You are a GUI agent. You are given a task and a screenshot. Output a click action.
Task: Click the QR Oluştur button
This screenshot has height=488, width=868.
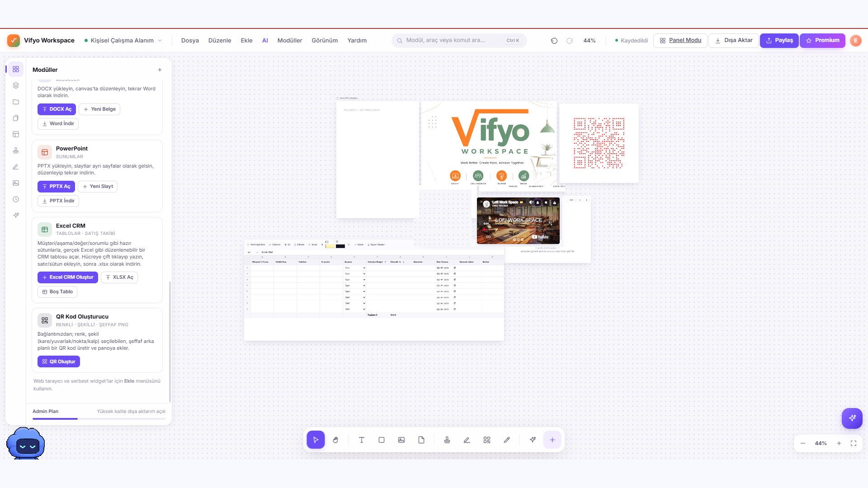tap(59, 362)
